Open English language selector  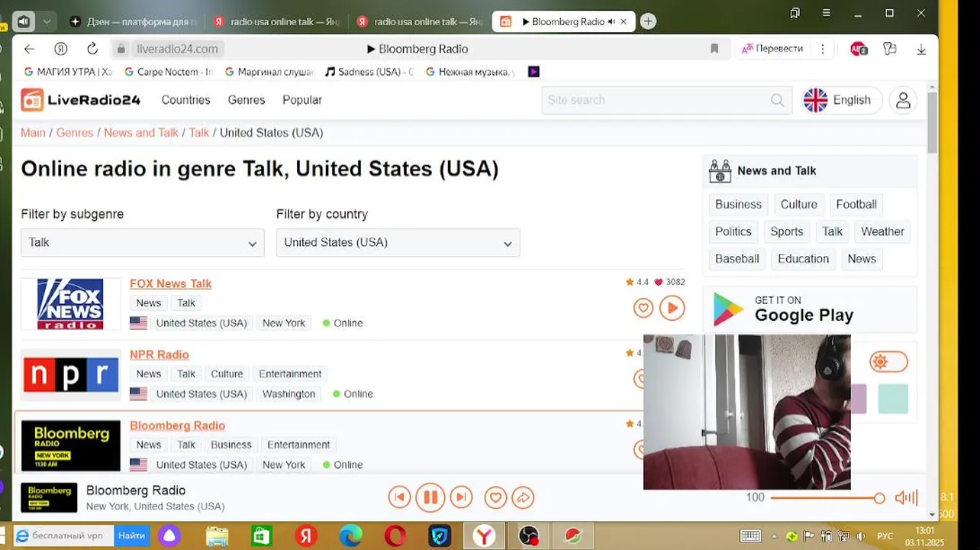point(842,100)
